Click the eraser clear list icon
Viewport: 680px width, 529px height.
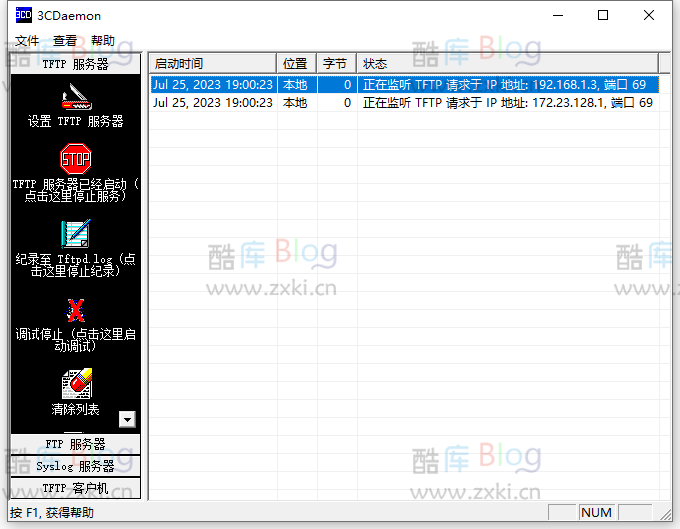[x=77, y=384]
